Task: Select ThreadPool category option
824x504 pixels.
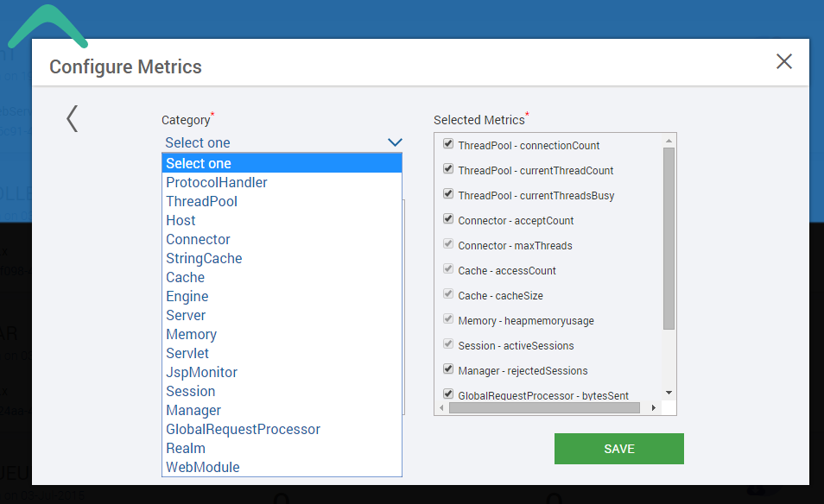Action: tap(202, 202)
